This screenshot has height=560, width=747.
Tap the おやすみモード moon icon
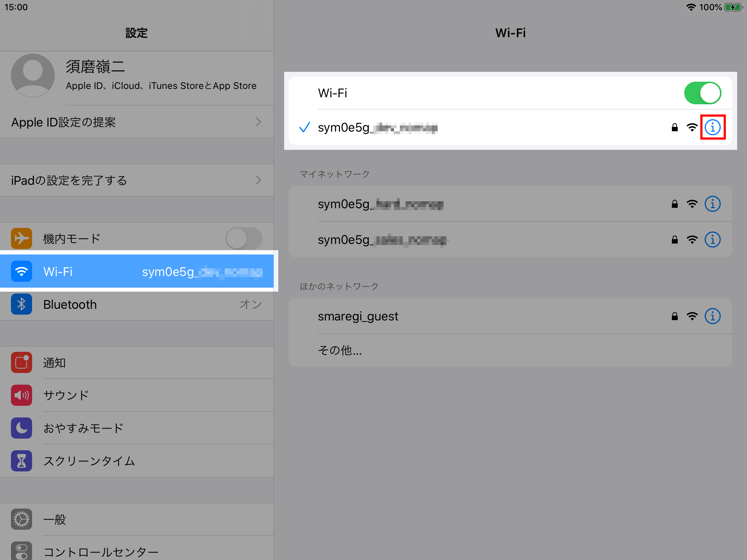point(22,428)
